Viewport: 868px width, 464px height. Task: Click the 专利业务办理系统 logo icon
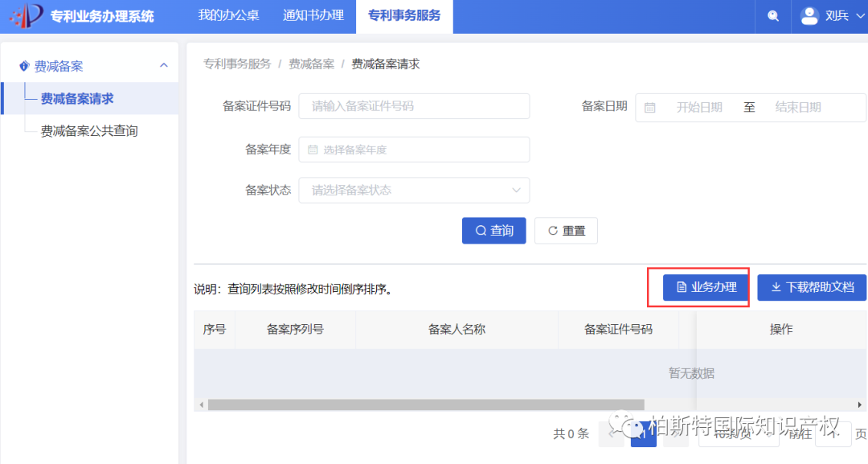[x=24, y=15]
